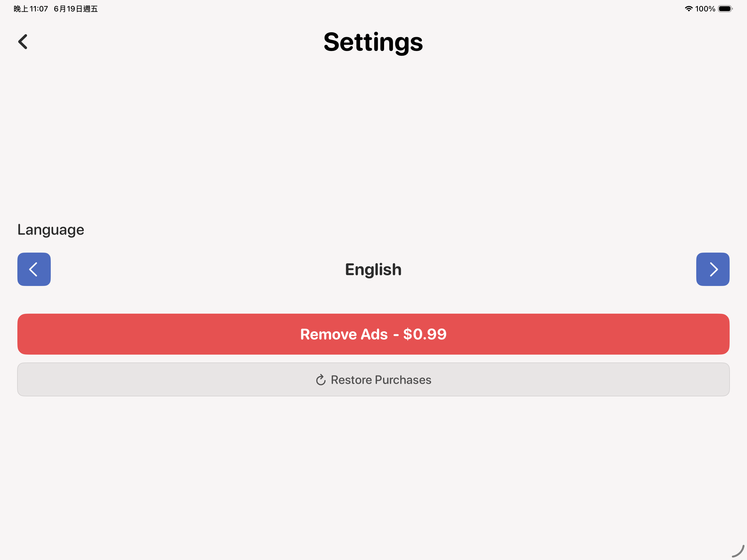Tap the Wi-Fi status icon

[689, 9]
